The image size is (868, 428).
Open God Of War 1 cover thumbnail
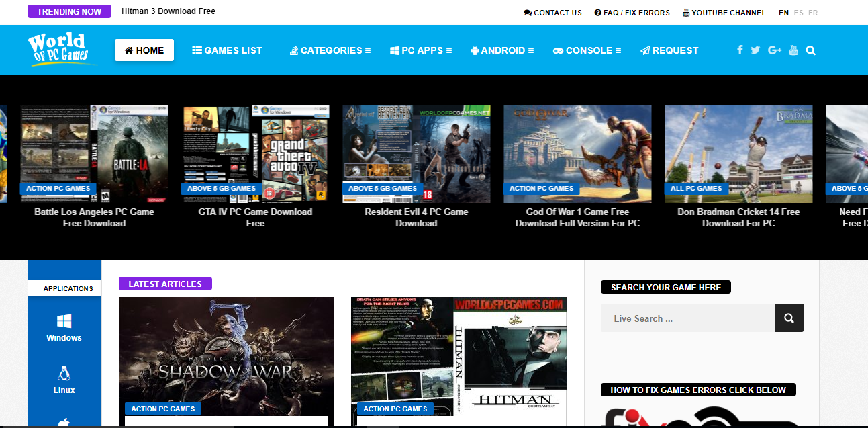coord(577,154)
